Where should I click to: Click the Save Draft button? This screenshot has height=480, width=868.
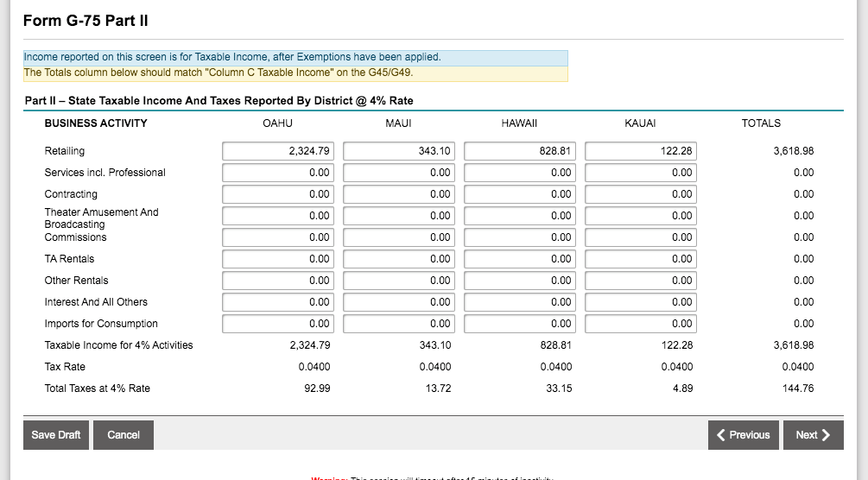pyautogui.click(x=56, y=435)
